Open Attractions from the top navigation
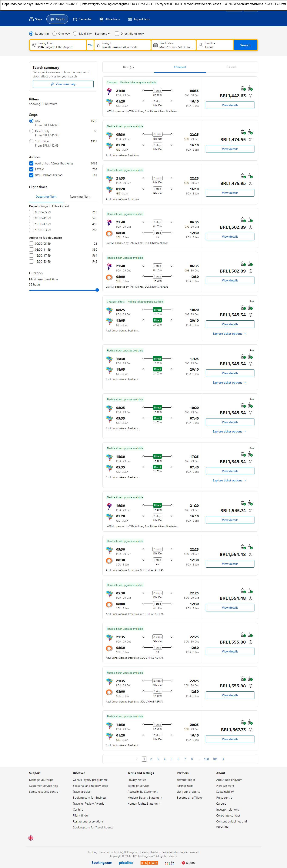 click(110, 19)
